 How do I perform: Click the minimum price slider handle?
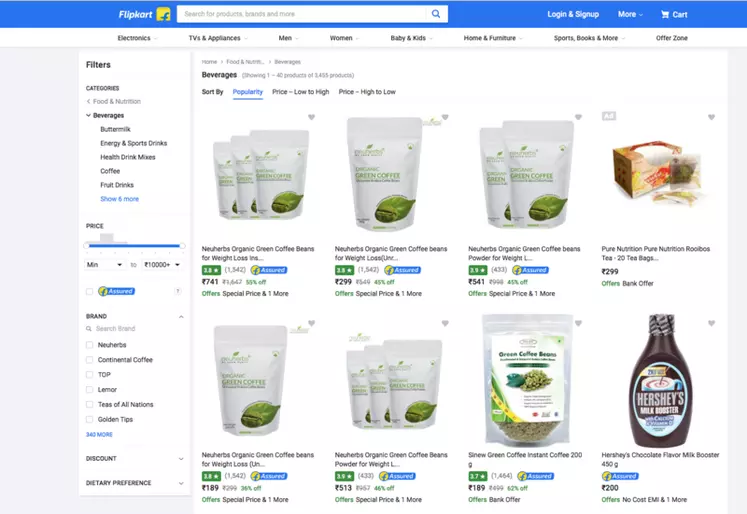[87, 246]
